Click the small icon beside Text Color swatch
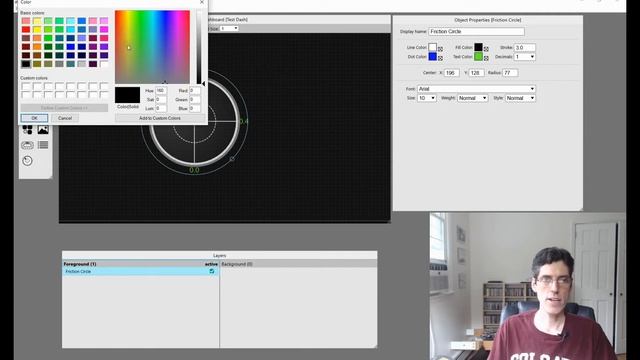The height and width of the screenshot is (360, 640). pyautogui.click(x=486, y=58)
